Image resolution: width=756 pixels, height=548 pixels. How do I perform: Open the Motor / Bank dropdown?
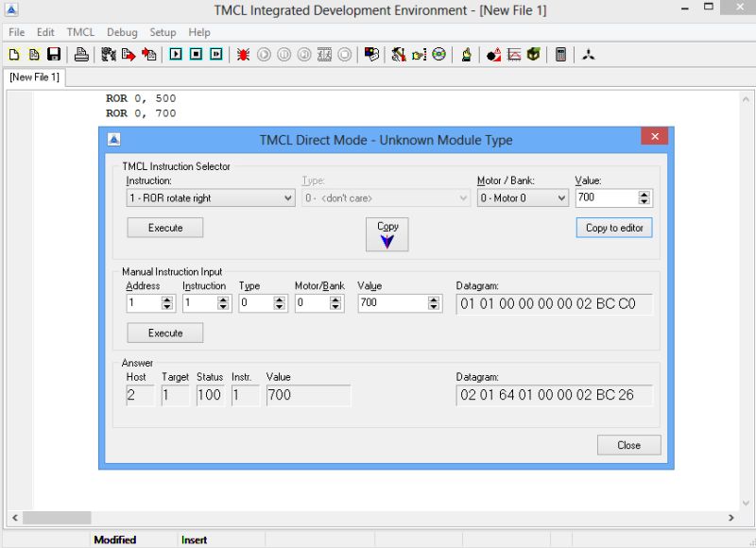(560, 197)
